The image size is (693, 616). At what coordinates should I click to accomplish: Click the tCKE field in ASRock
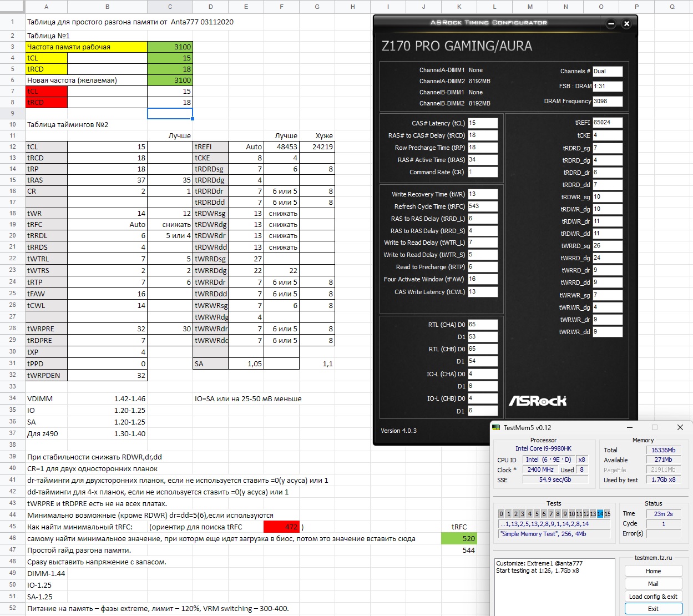[608, 135]
